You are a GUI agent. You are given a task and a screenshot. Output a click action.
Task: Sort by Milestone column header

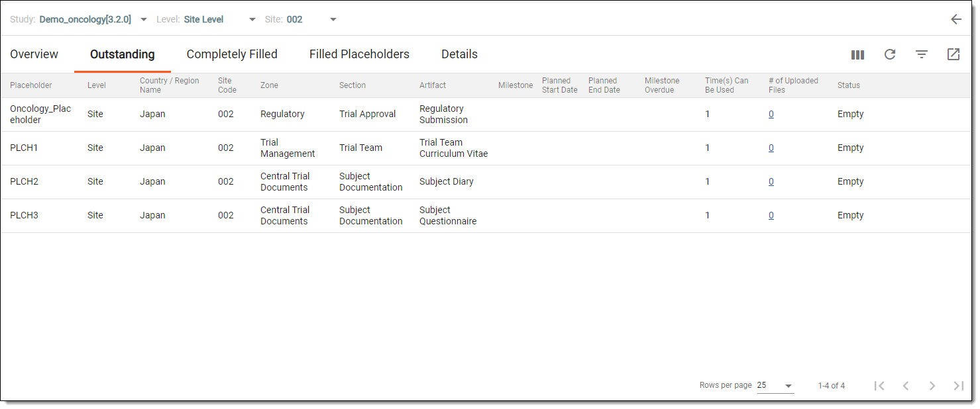516,85
